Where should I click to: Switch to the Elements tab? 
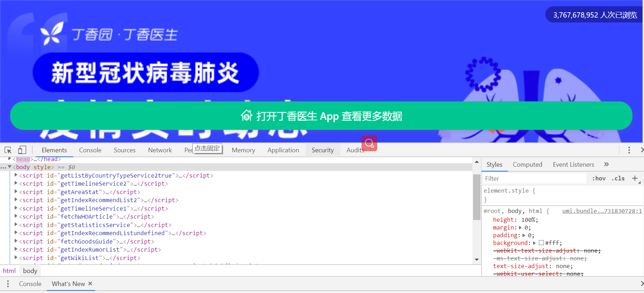(54, 150)
